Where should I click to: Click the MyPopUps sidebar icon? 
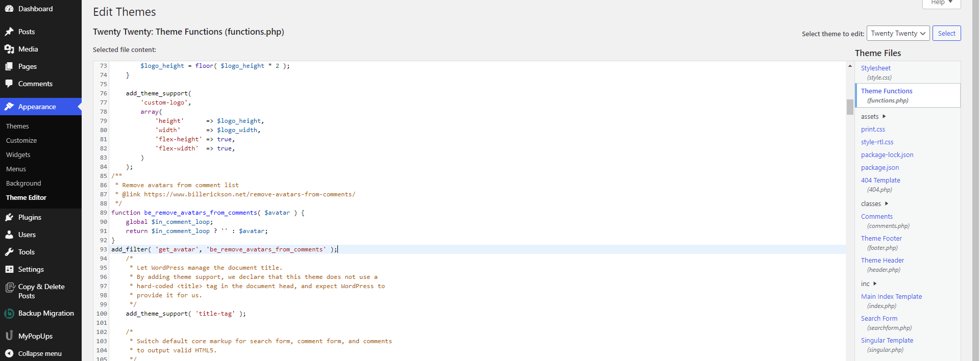tap(9, 336)
